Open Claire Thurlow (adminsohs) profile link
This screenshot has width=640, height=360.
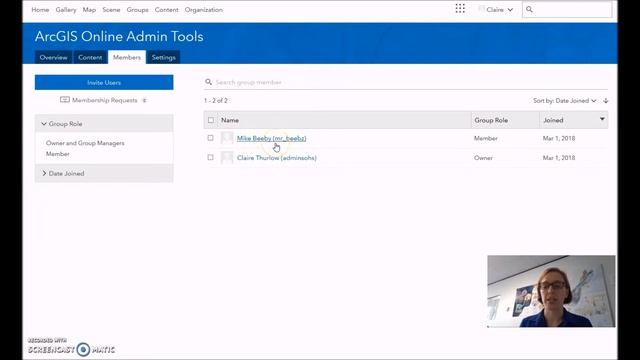click(x=277, y=158)
